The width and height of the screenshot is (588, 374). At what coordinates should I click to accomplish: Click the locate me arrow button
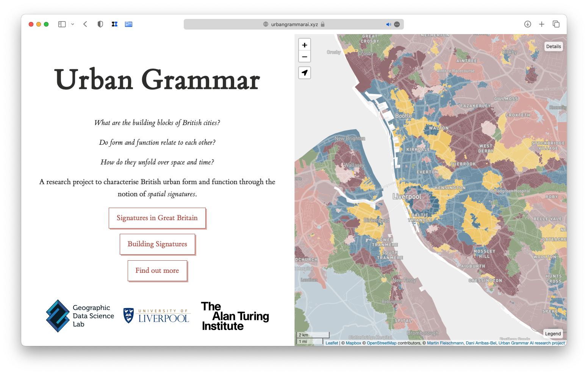305,73
